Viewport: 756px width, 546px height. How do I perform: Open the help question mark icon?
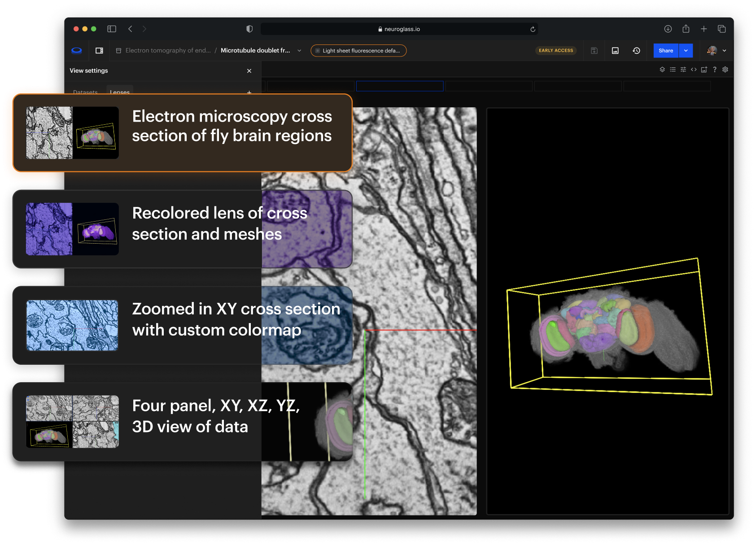pyautogui.click(x=715, y=70)
